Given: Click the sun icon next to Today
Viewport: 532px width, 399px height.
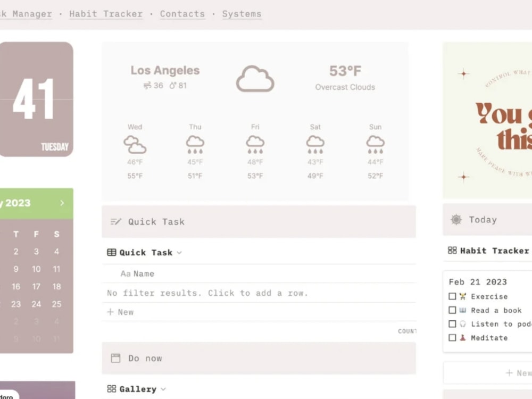Looking at the screenshot, I should click(455, 219).
